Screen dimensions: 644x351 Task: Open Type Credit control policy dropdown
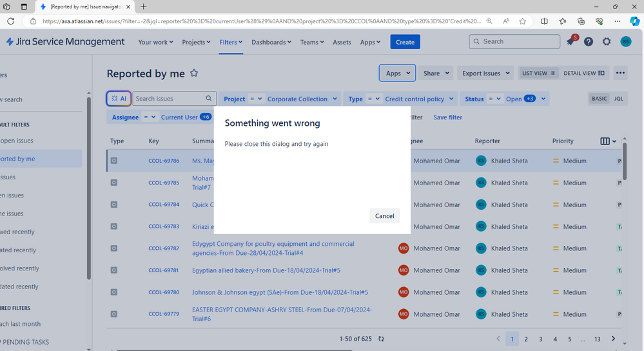(419, 99)
